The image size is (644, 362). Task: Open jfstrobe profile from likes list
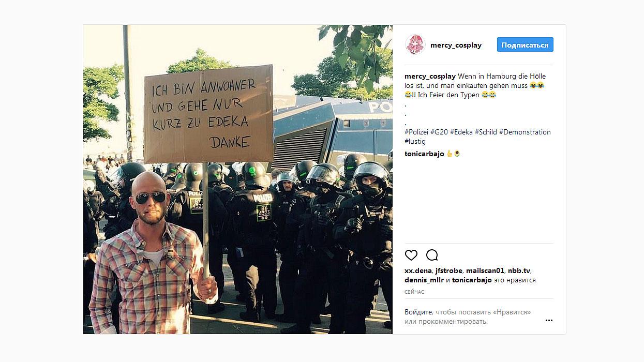pos(449,270)
